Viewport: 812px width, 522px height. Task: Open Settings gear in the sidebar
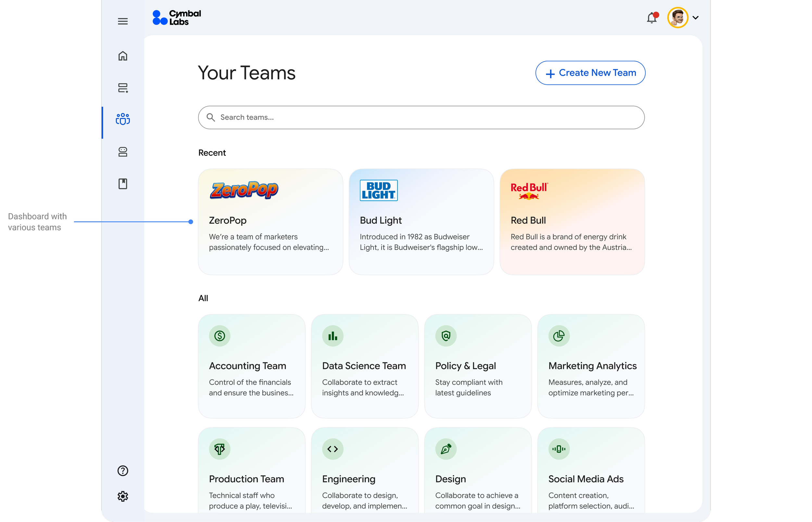123,496
